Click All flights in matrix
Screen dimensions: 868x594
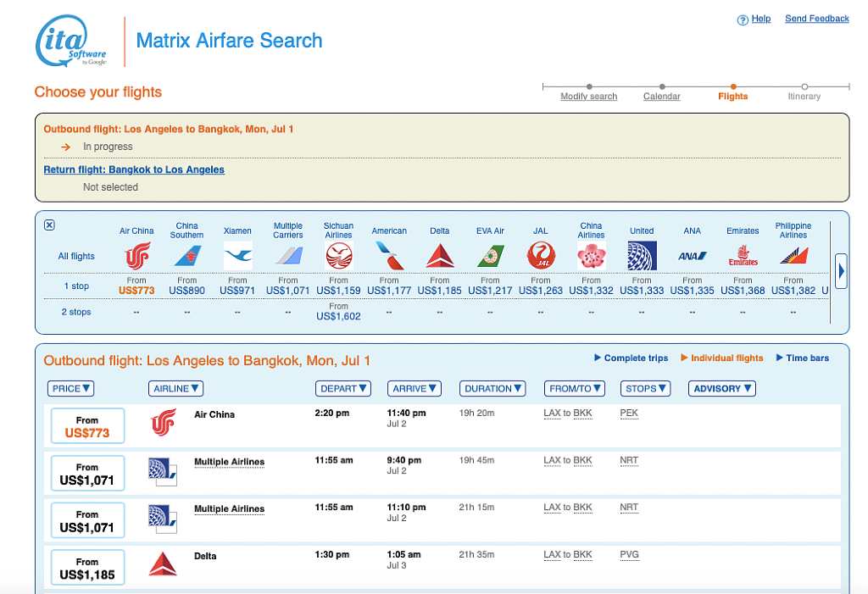(76, 256)
